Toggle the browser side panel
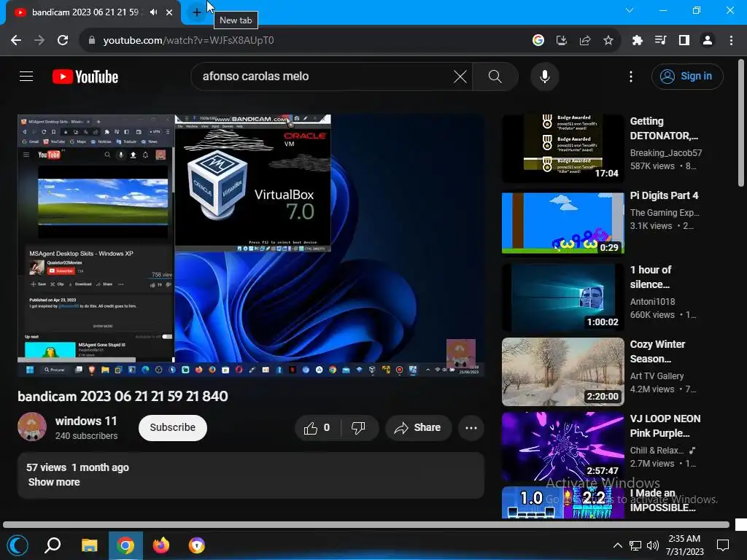The height and width of the screenshot is (560, 747). pyautogui.click(x=684, y=41)
